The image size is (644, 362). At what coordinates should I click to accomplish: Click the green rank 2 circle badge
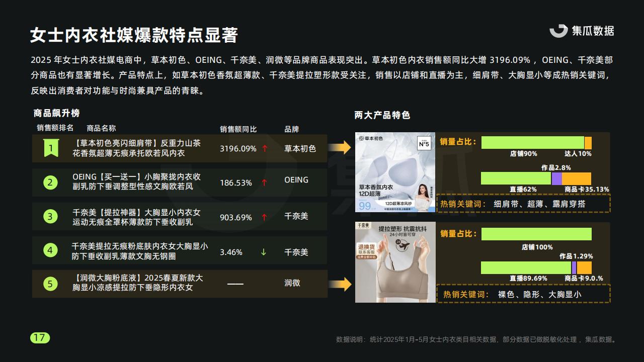tap(50, 182)
